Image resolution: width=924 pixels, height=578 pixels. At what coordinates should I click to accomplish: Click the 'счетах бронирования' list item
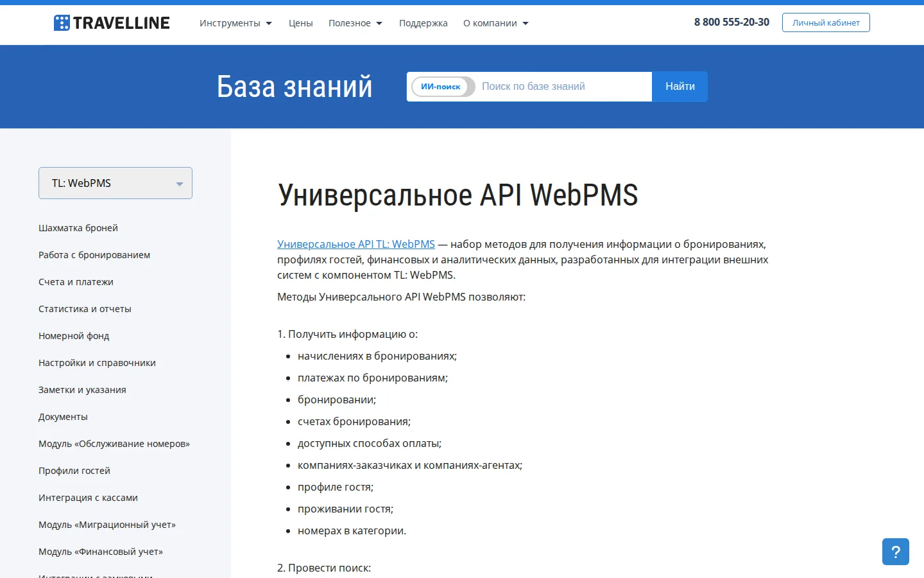point(354,421)
